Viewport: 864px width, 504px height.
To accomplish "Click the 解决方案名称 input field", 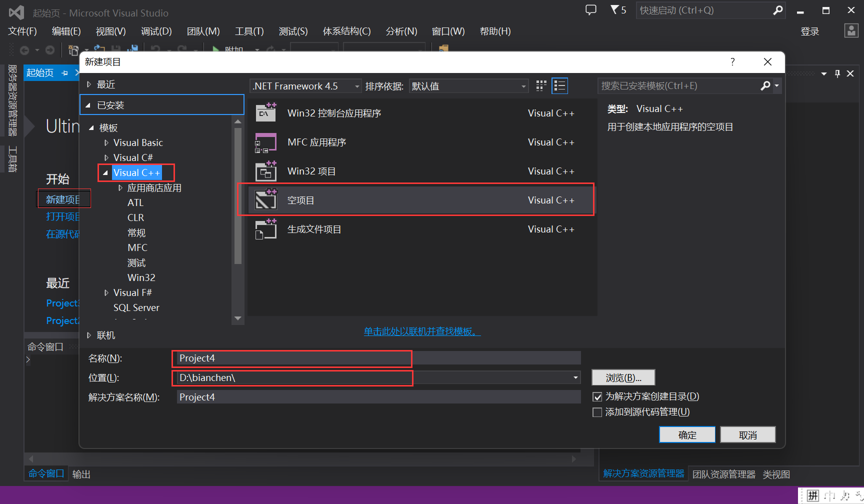I will [x=379, y=397].
